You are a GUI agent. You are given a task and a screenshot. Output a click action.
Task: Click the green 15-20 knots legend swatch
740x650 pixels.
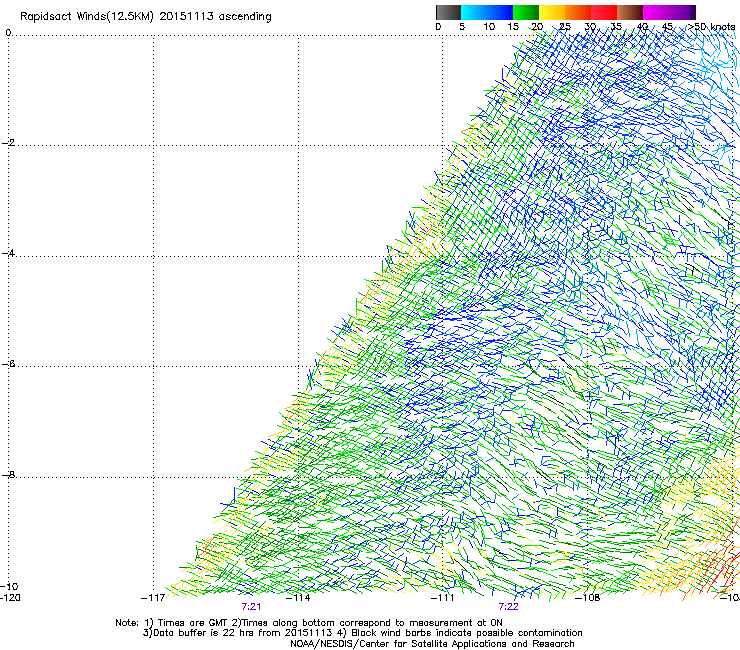pos(526,12)
